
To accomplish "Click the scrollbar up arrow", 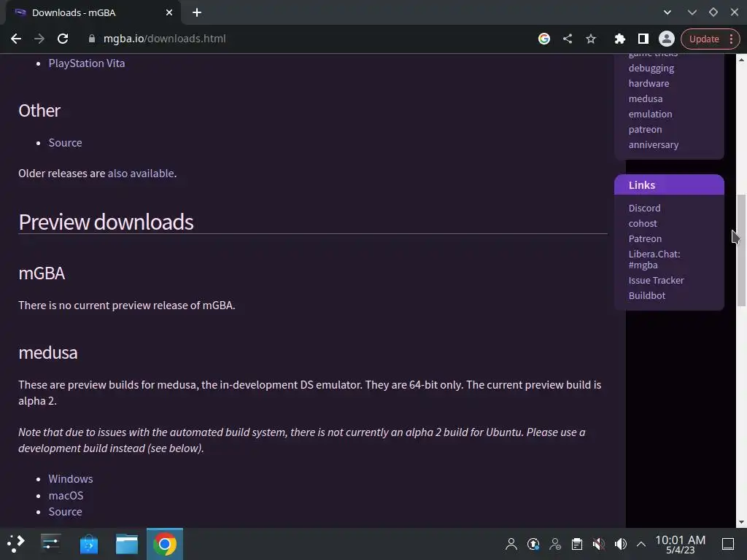I will [x=741, y=60].
